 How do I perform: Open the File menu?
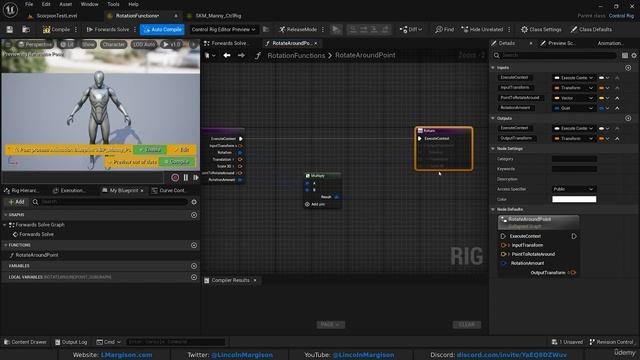[29, 4]
